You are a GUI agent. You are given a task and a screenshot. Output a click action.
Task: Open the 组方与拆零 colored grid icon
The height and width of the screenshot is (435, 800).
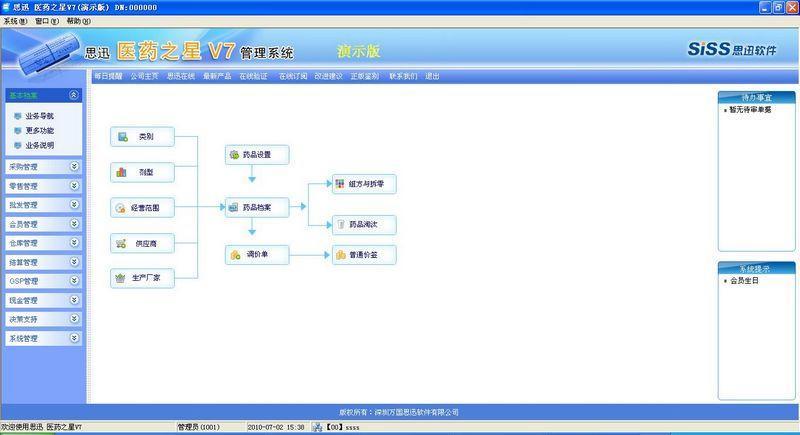click(x=340, y=184)
